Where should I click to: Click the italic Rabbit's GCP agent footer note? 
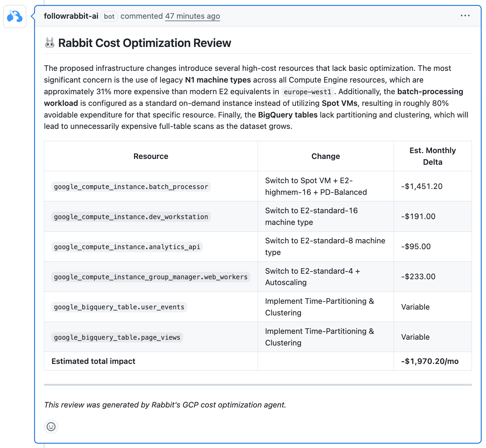click(x=165, y=405)
